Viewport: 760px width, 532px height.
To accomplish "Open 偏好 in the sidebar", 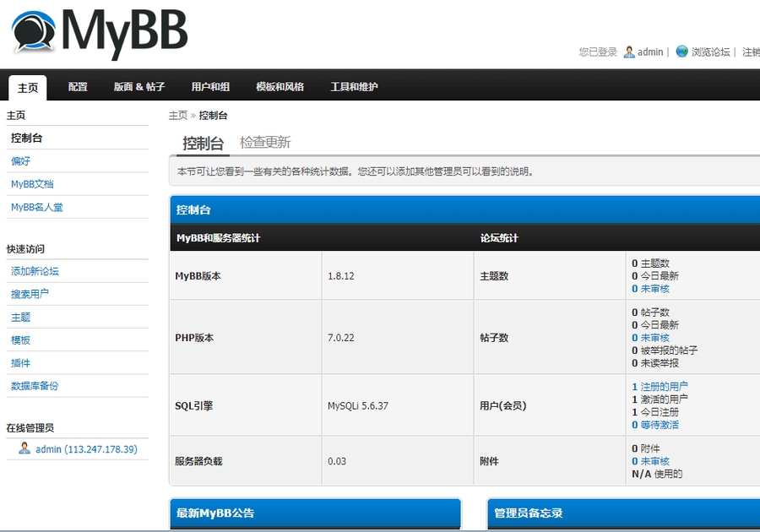I will click(20, 161).
